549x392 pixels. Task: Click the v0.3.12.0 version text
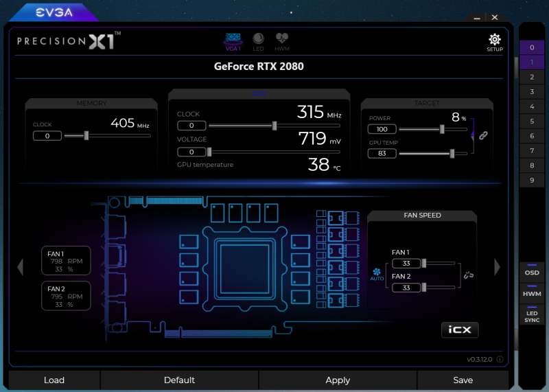(x=479, y=360)
